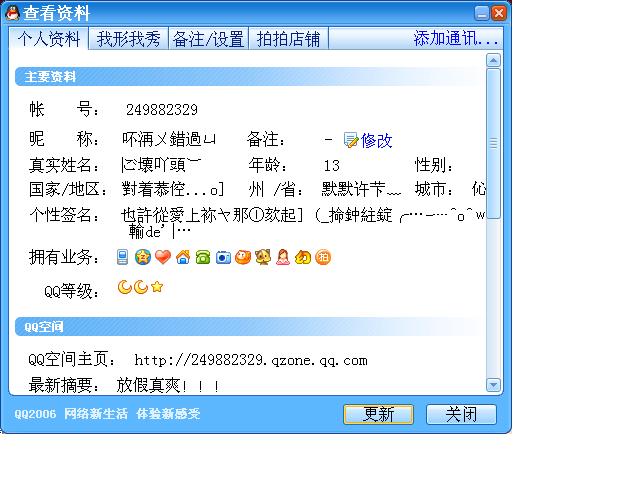Click the nickname 吥洅〤錯過ㄩ
The image size is (630, 480).
(x=169, y=139)
